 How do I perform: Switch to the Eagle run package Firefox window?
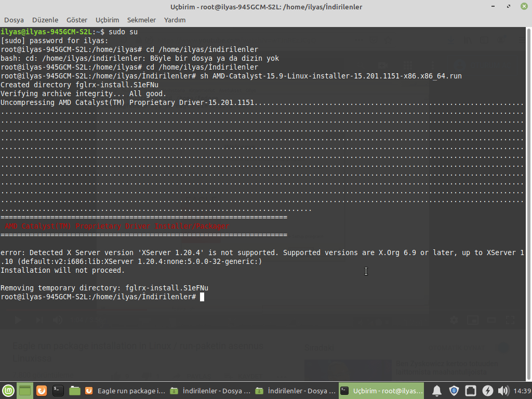coord(125,391)
